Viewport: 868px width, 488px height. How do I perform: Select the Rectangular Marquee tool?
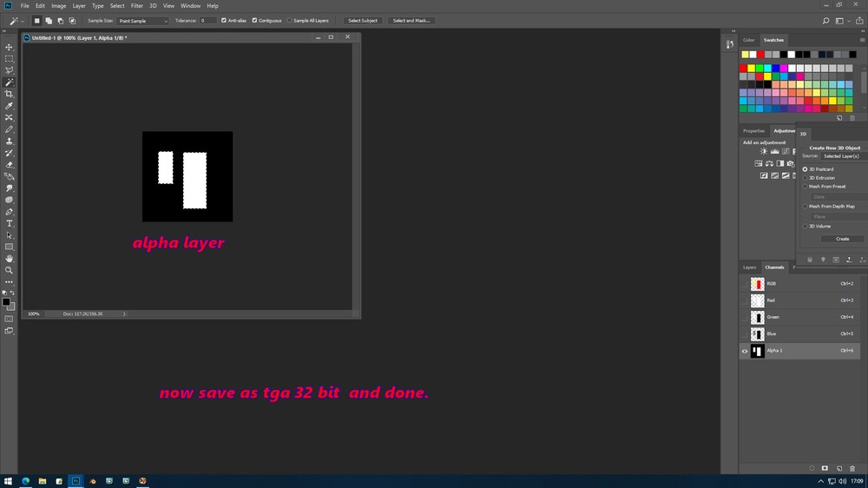[10, 59]
